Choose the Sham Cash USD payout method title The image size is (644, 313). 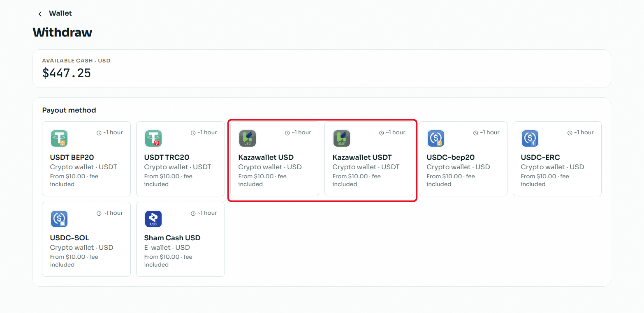172,238
